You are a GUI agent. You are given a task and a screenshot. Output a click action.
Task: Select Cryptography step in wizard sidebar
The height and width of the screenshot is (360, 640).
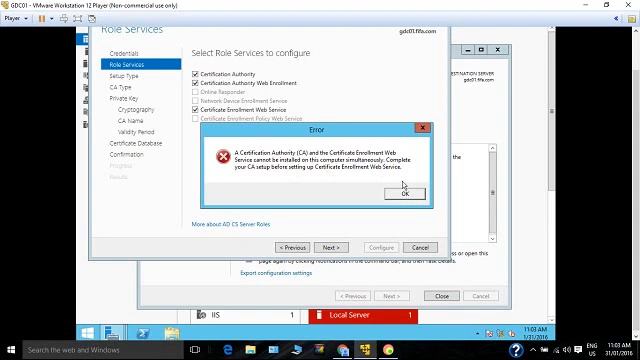coord(136,110)
